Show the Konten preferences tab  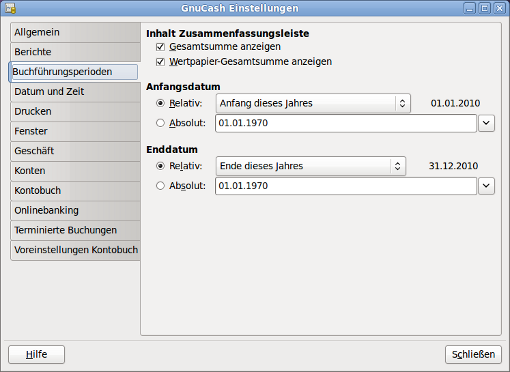click(75, 171)
